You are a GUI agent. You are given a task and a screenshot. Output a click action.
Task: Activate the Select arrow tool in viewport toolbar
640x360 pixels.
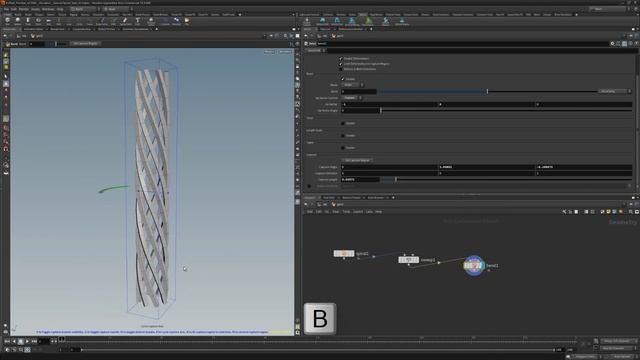(x=6, y=76)
